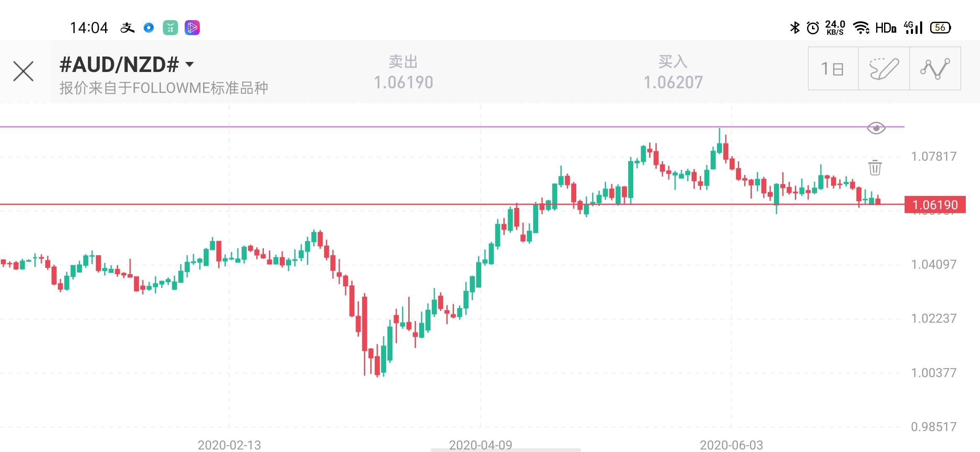Close the AUD/NZD chart view
Image resolution: width=980 pixels, height=452 pixels.
point(23,71)
